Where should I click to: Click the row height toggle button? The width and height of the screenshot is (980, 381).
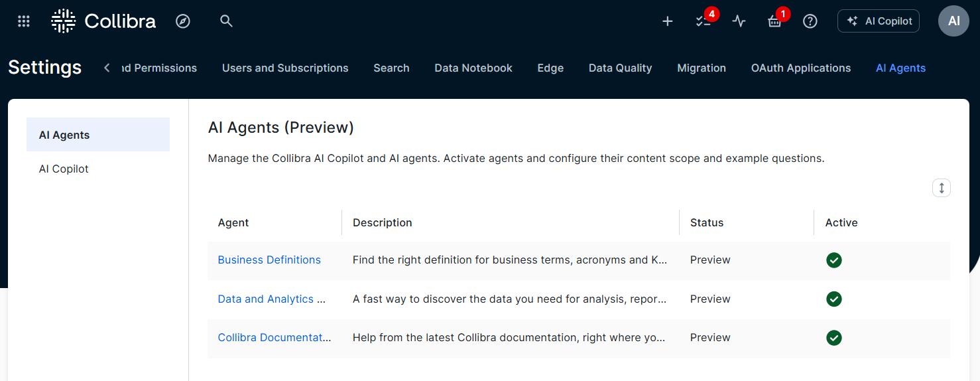point(941,188)
